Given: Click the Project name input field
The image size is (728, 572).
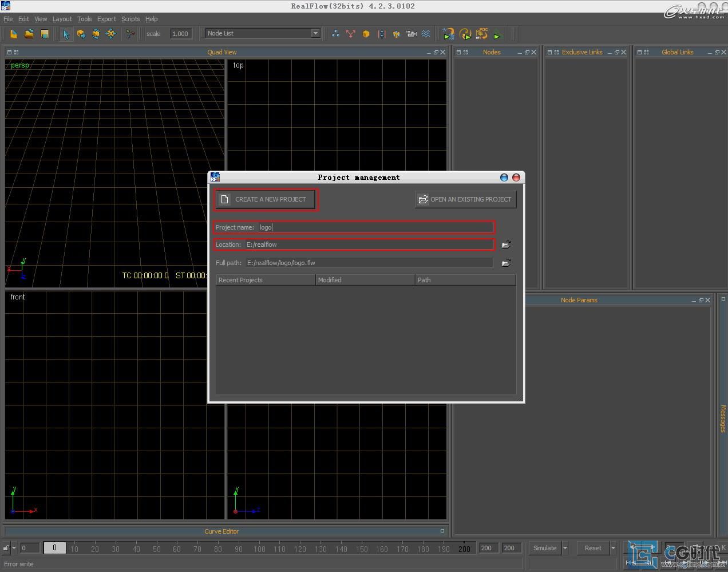Looking at the screenshot, I should 375,227.
